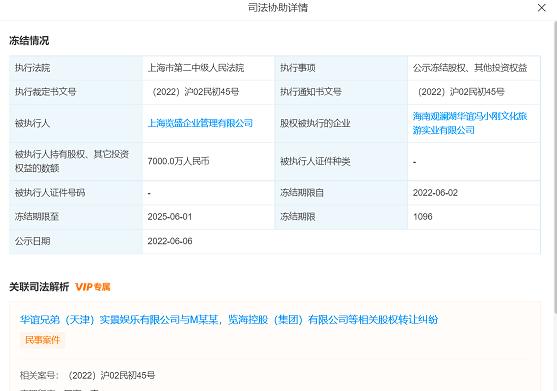Select 相关案号 text in the case card
This screenshot has height=391, width=557.
coord(87,375)
